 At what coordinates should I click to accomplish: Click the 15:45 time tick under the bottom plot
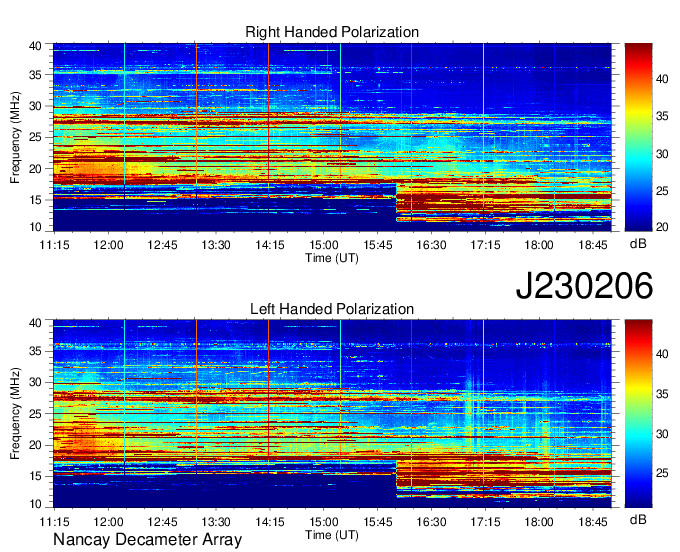[x=378, y=522]
